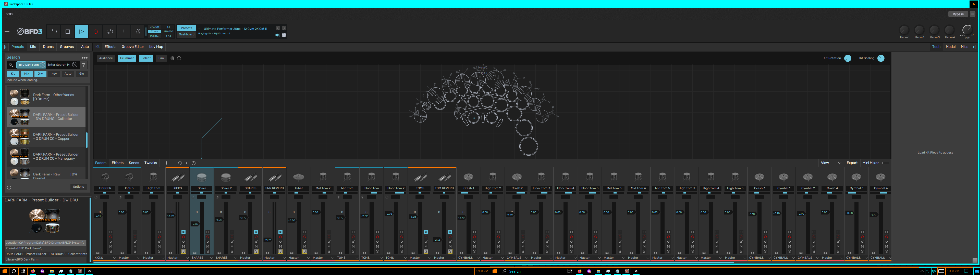The image size is (980, 275).
Task: Toggle the Grv filter button in search
Action: [40, 74]
